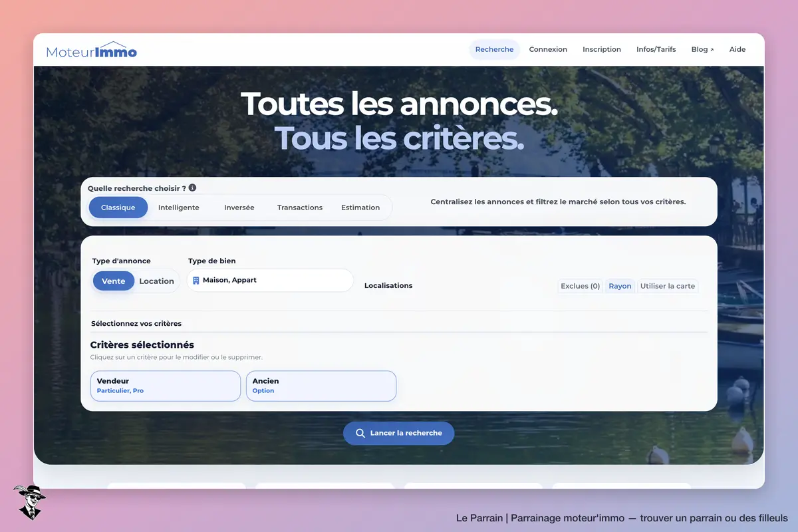
Task: Expand Sélectionnez vos critères section
Action: click(399, 324)
